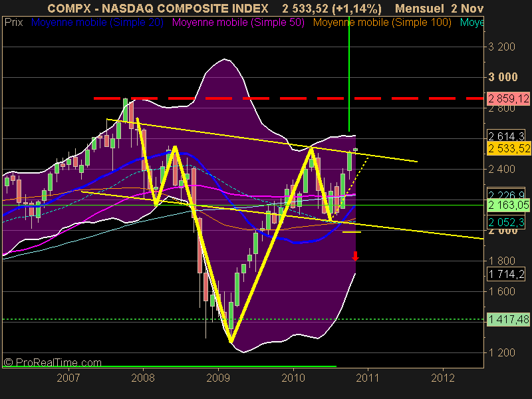Click the 2007 year on time axis

click(x=68, y=378)
